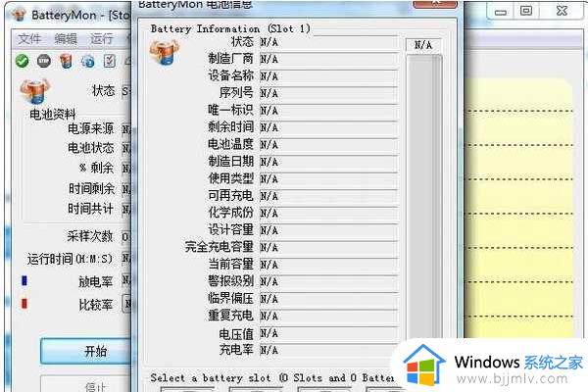Click the 电池状态 label in main window
Viewport: 588px width, 392px height.
pos(90,148)
